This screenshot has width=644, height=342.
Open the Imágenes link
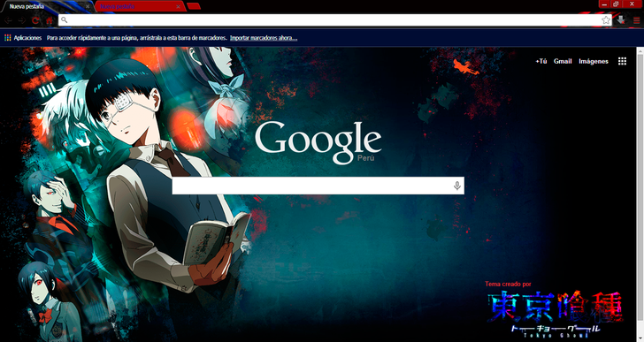(x=594, y=61)
